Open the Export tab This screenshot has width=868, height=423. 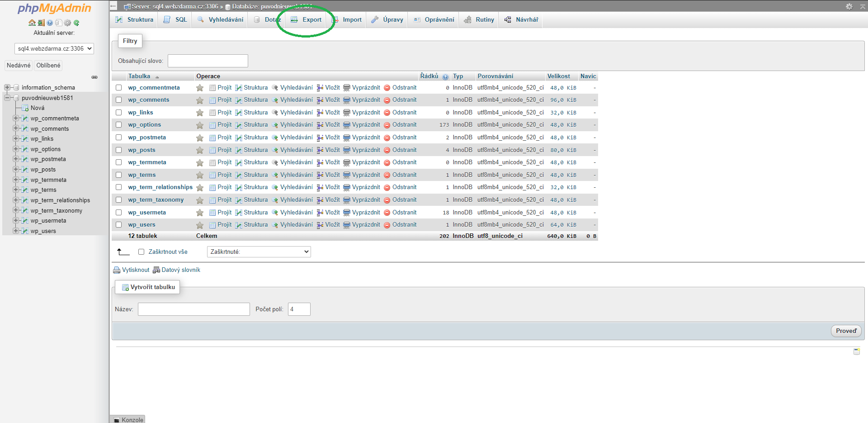point(306,20)
